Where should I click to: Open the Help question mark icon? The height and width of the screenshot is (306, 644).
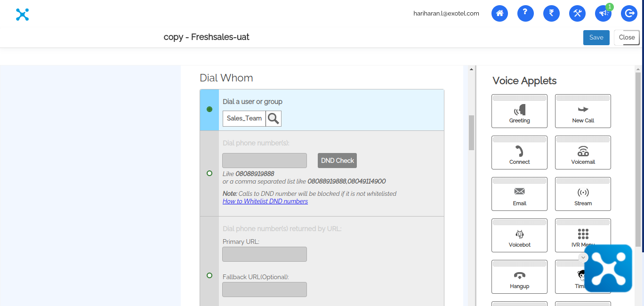(525, 13)
